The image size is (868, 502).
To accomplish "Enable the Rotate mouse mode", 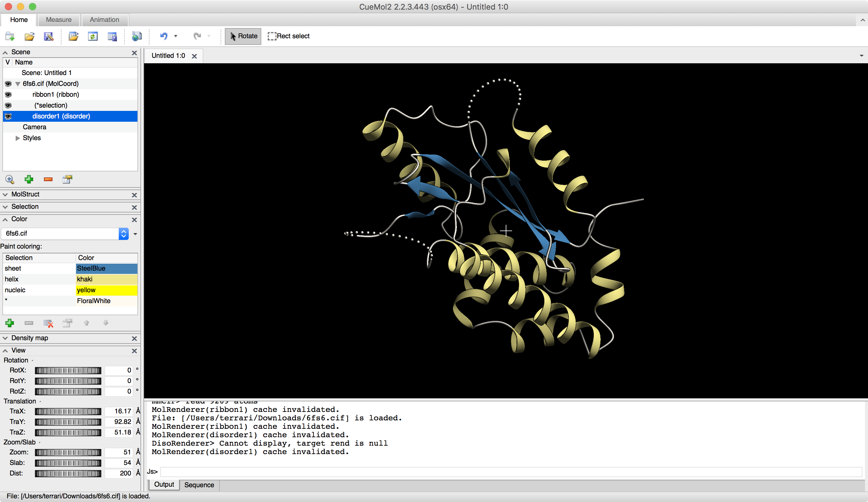I will click(243, 36).
